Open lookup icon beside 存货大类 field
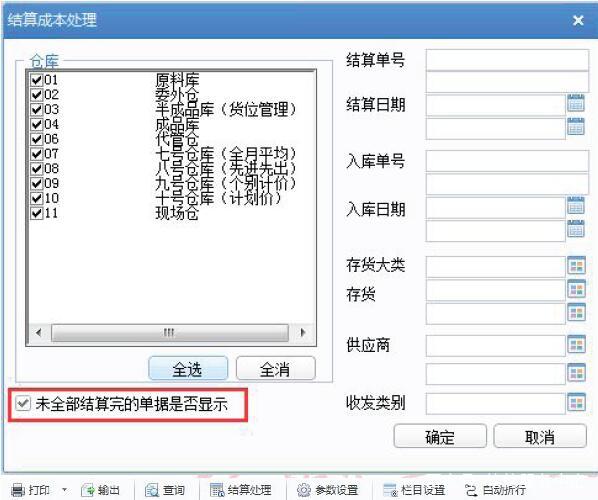The width and height of the screenshot is (598, 500). 576,266
